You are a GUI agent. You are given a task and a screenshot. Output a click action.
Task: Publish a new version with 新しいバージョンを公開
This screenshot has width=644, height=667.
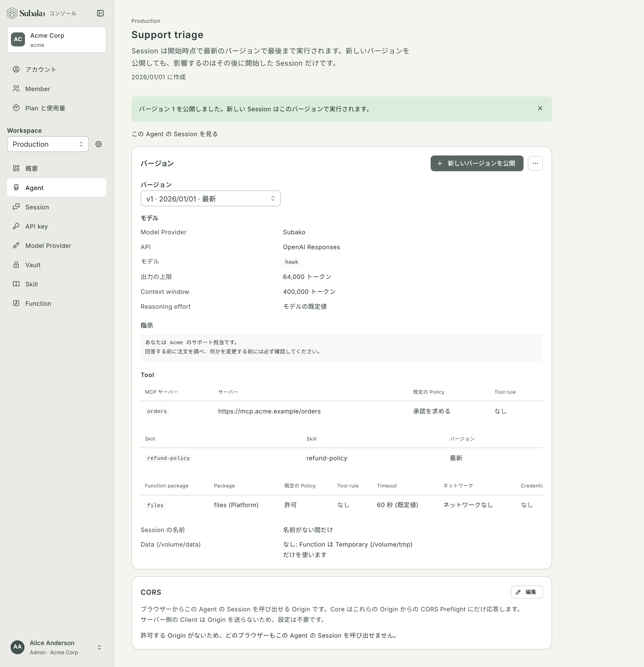(x=476, y=163)
